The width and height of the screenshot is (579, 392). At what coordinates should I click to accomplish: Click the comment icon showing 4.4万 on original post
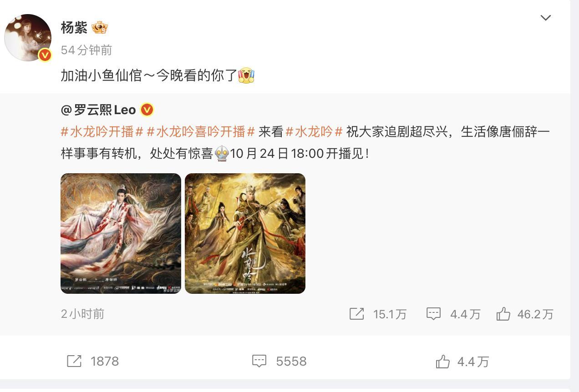coord(433,314)
